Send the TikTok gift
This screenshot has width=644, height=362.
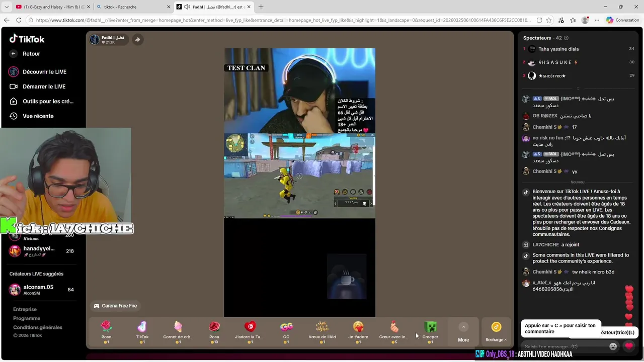tap(142, 332)
